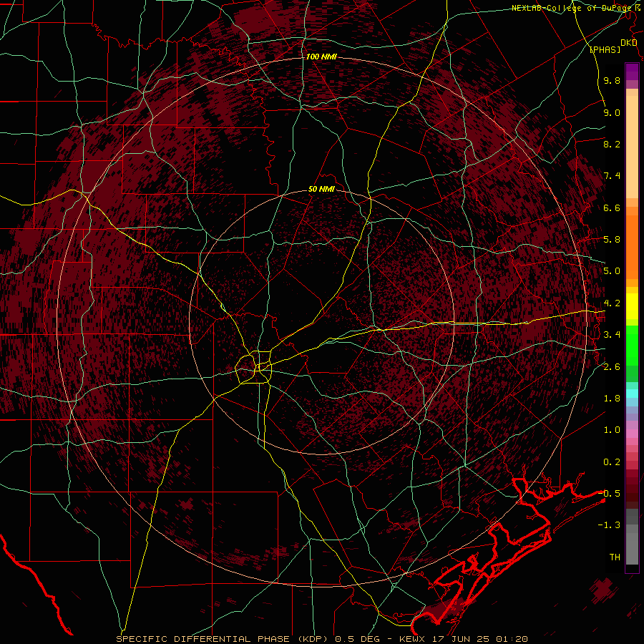
Task: Click the 8.2 value on the color scale
Action: [x=612, y=144]
